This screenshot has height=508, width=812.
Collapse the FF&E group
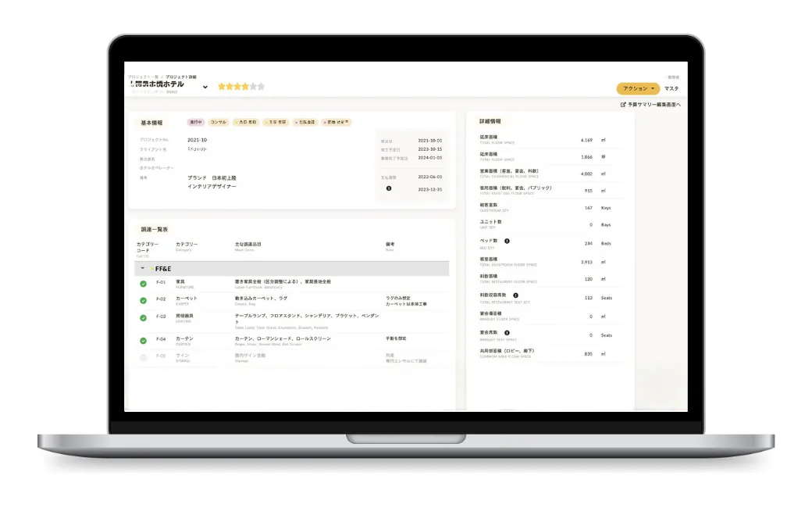pos(142,269)
